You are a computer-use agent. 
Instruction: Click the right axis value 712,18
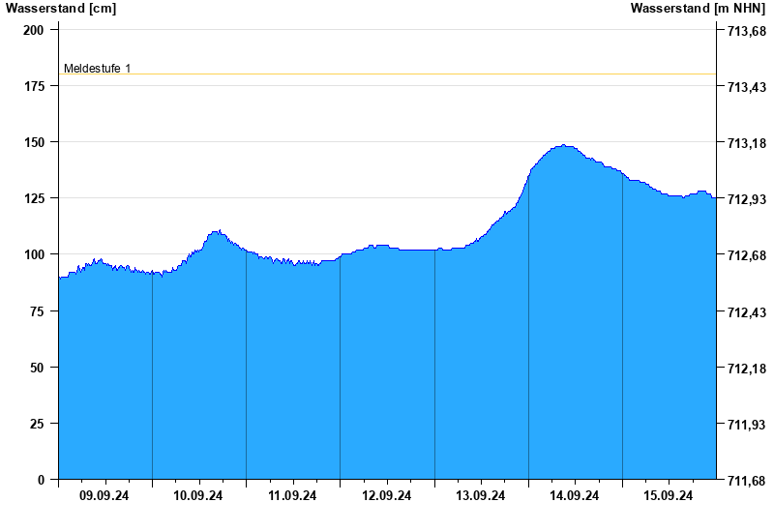[x=747, y=369]
